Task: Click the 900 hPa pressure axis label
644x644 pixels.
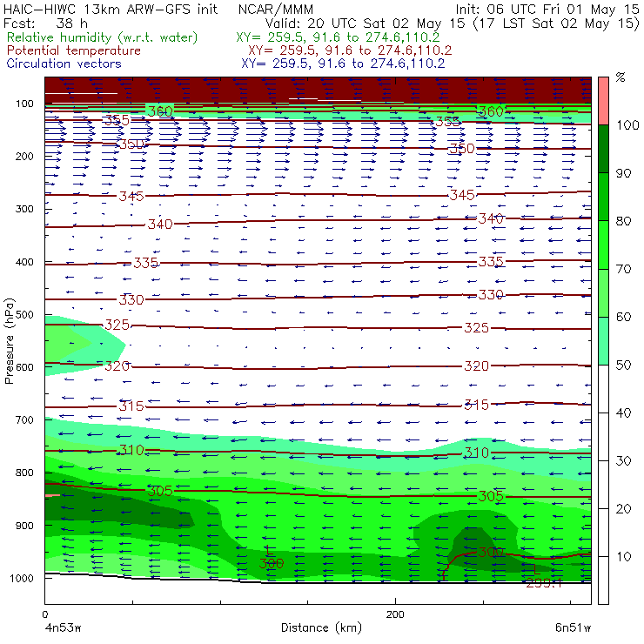Action: pos(24,526)
